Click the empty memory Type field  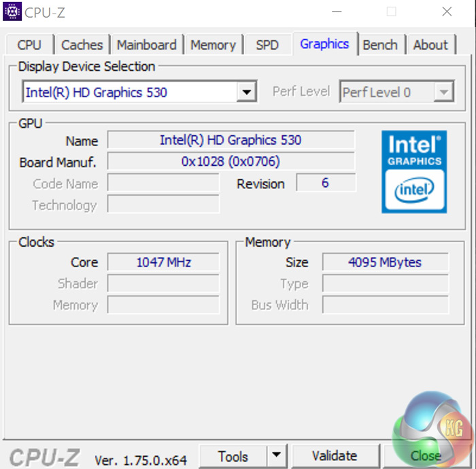[x=385, y=283]
